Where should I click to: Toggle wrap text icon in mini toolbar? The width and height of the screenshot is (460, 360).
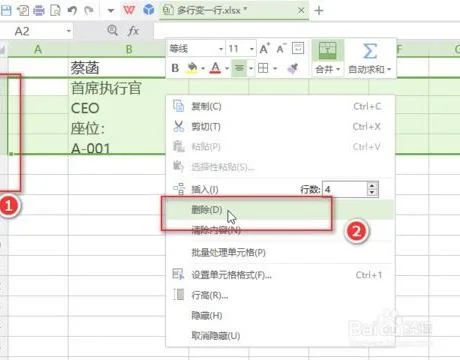(298, 48)
